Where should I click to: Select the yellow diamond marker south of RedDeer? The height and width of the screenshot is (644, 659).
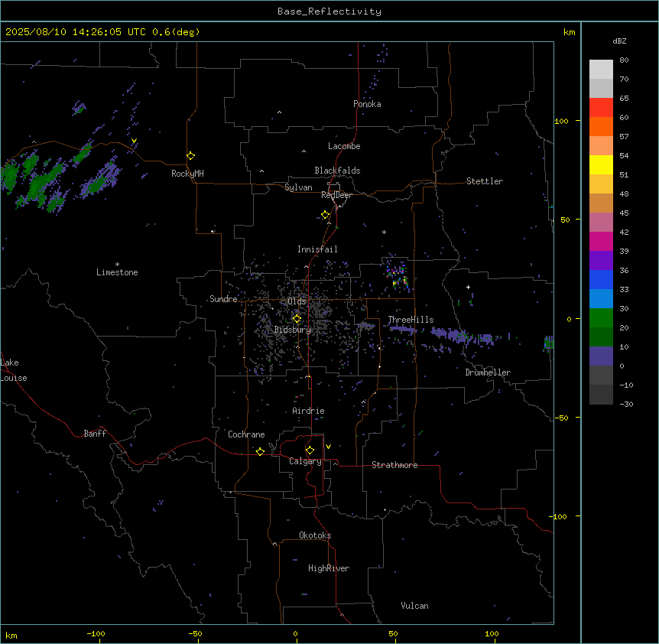[325, 215]
